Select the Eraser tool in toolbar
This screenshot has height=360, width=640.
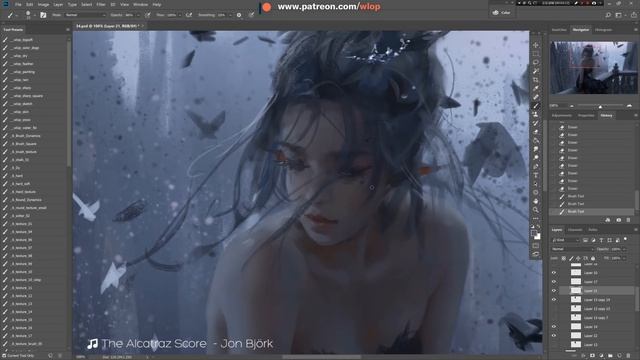536,132
